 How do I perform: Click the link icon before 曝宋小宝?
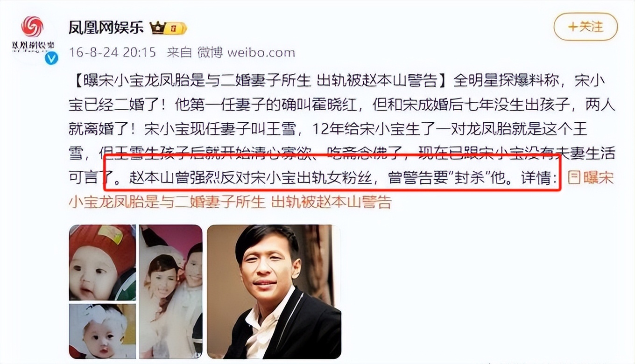(573, 178)
